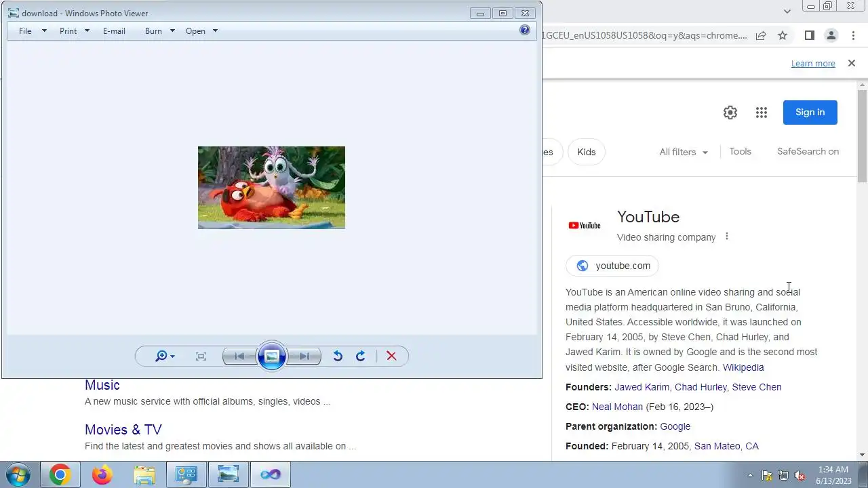868x488 pixels.
Task: Select the Kids filter chip
Action: (587, 152)
